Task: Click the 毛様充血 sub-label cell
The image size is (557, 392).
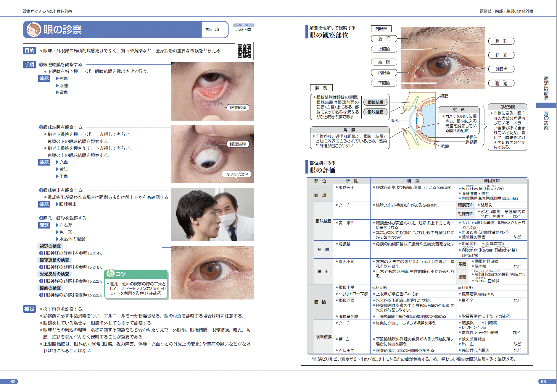Action: coord(466,214)
